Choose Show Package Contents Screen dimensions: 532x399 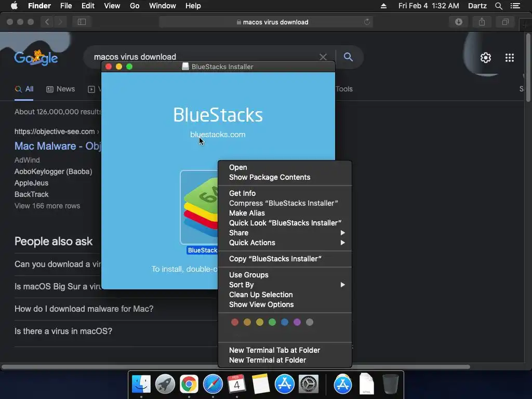point(285,177)
